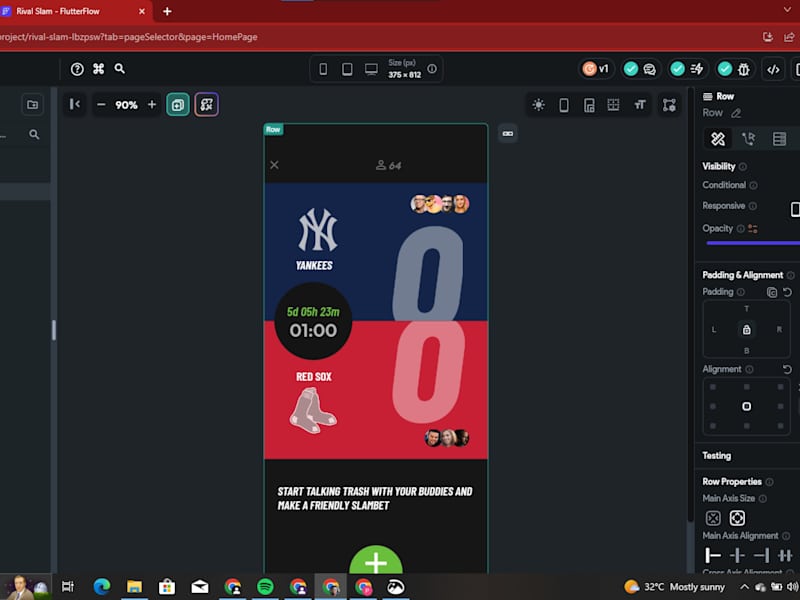Image resolution: width=800 pixels, height=600 pixels.
Task: Open the AI generate purple-bordered button
Action: click(206, 105)
